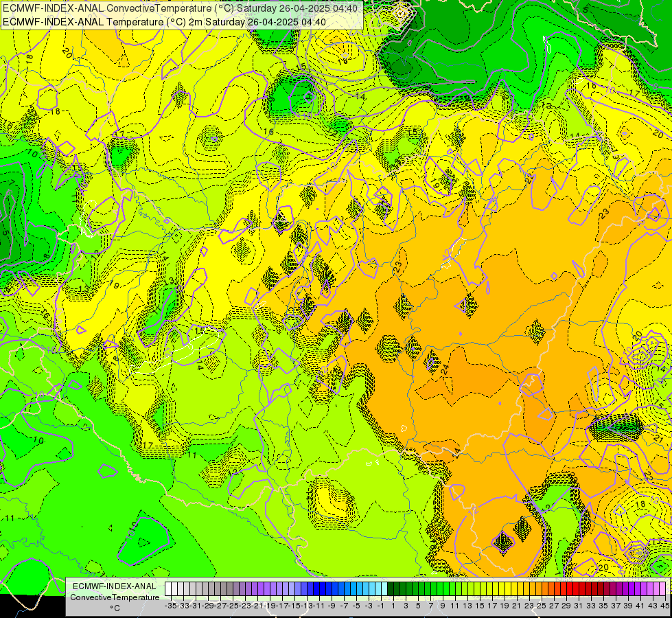Click the ConvectiveTemperature label in the legend
This screenshot has height=618, width=672.
[x=115, y=597]
